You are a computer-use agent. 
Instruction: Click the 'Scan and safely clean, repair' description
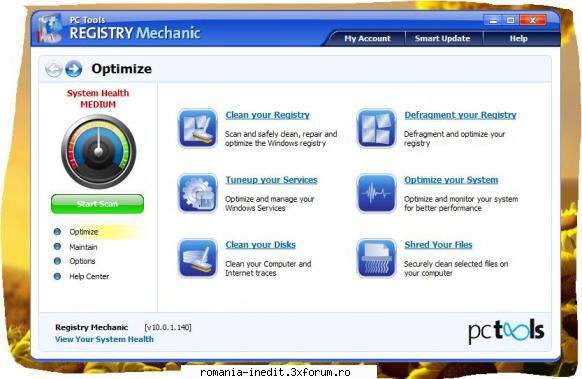(281, 138)
